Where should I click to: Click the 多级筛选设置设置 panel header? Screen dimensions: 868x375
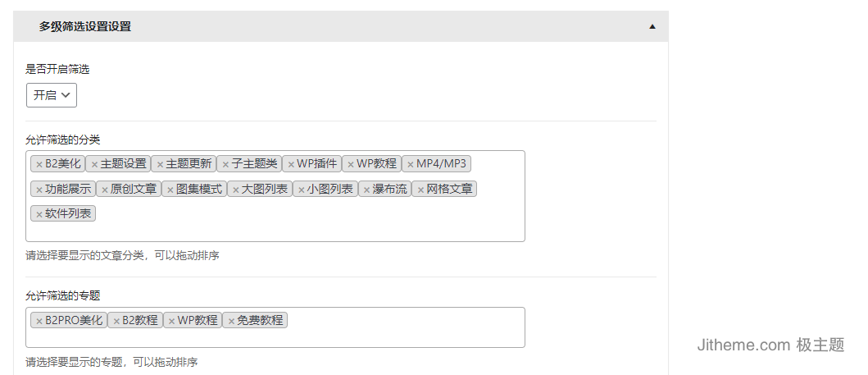(x=341, y=26)
